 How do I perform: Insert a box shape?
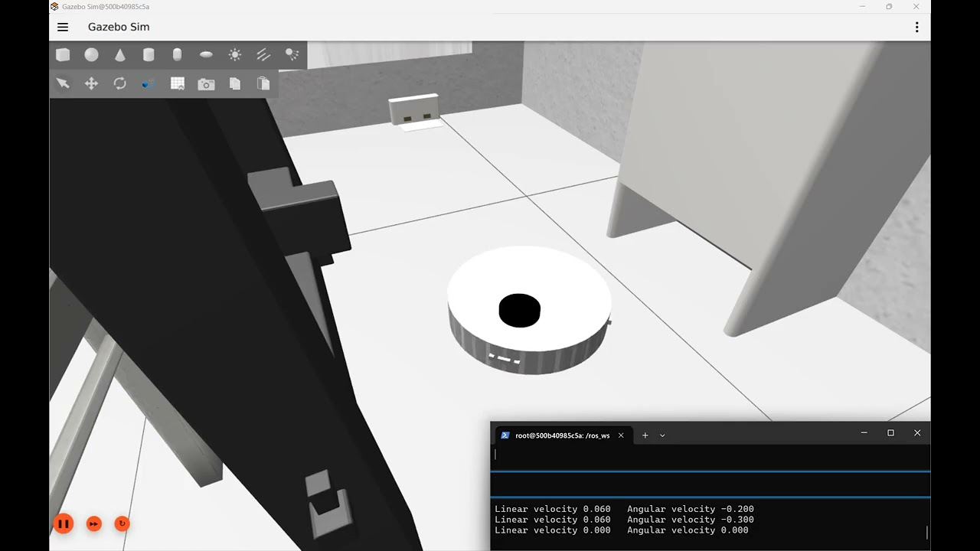(x=63, y=54)
